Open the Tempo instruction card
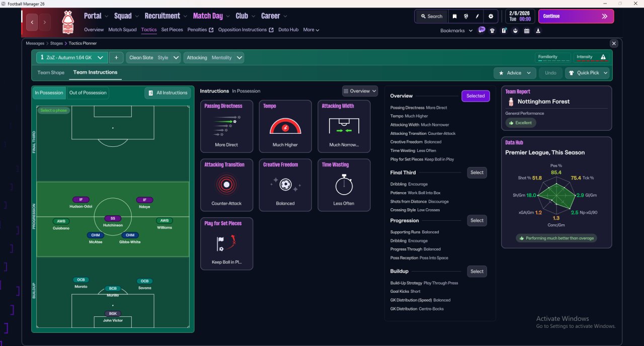 point(285,126)
